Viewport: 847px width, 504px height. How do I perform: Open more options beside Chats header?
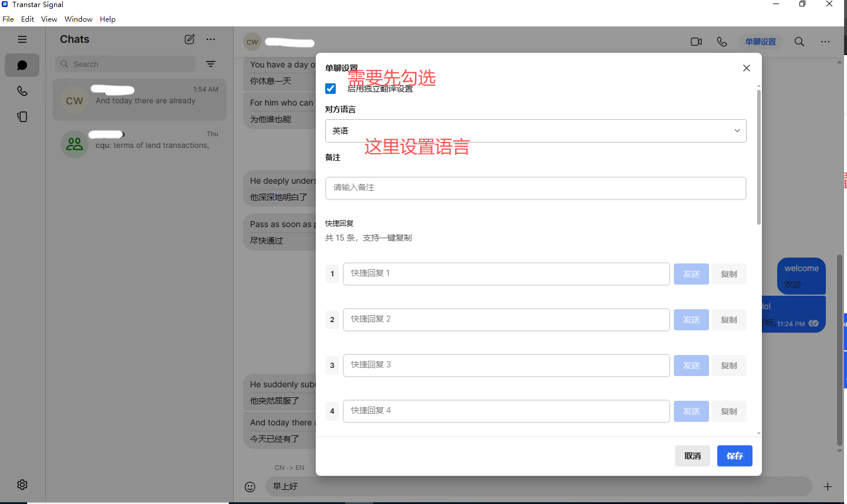pyautogui.click(x=211, y=39)
